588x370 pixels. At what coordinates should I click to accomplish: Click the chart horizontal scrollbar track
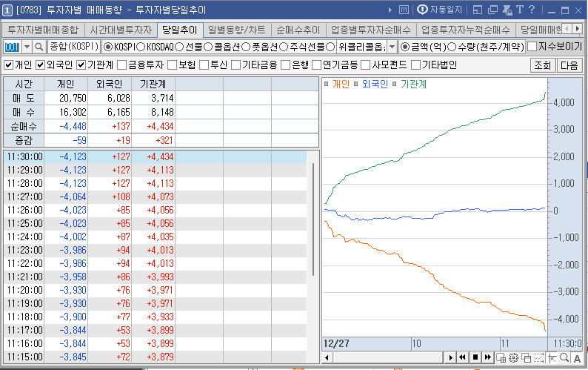point(389,357)
